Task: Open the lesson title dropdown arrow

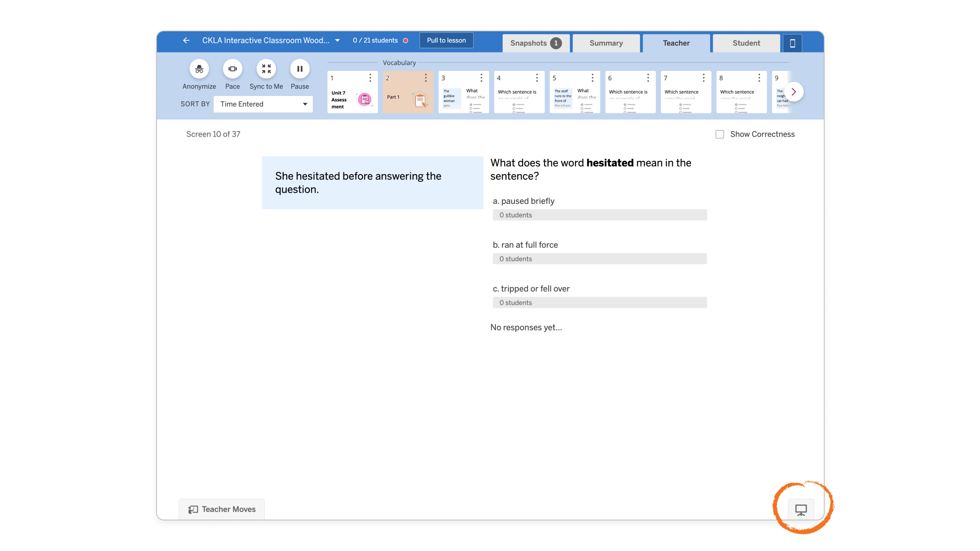Action: pos(337,40)
